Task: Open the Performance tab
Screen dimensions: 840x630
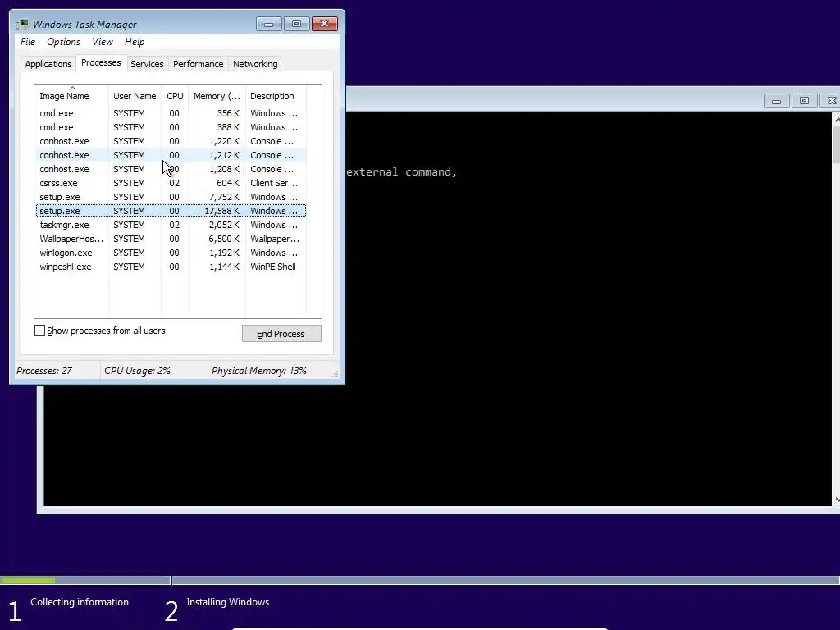Action: 199,64
